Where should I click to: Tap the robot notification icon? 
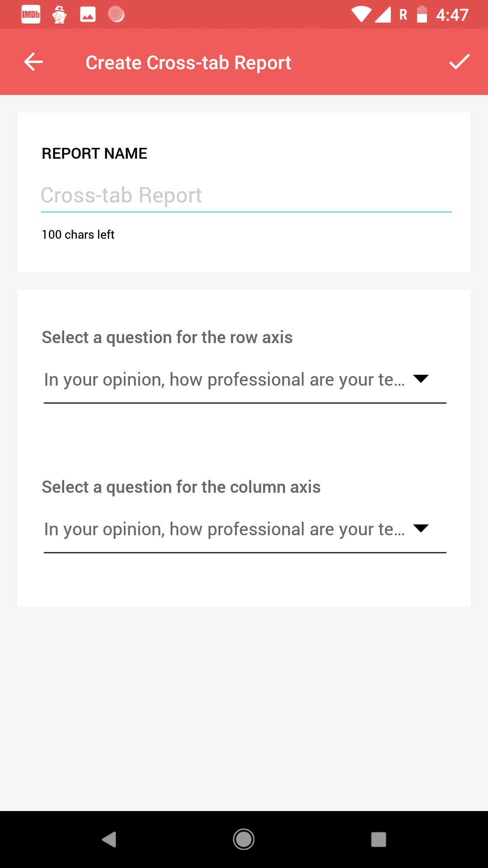coord(59,14)
